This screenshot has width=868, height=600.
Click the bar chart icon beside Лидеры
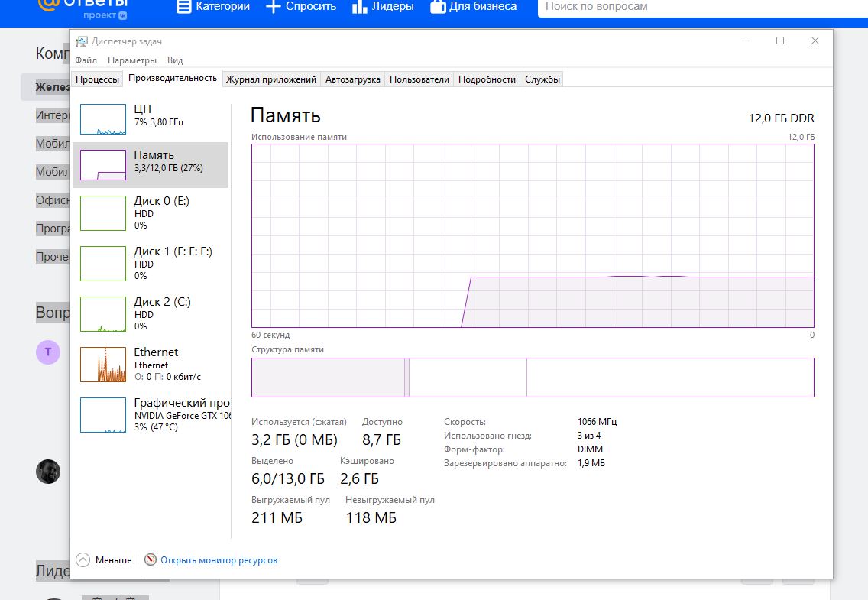pos(360,7)
